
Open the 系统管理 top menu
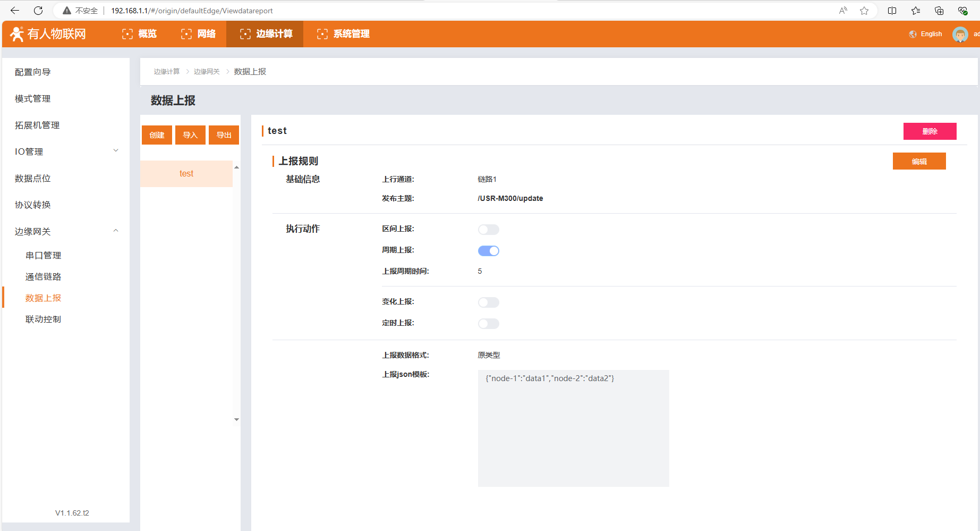click(x=343, y=34)
